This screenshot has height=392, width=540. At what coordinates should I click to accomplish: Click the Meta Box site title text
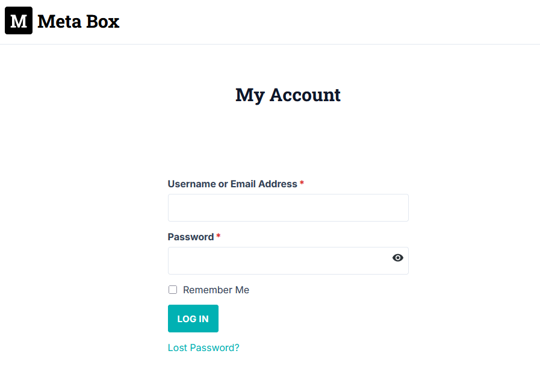pos(78,22)
